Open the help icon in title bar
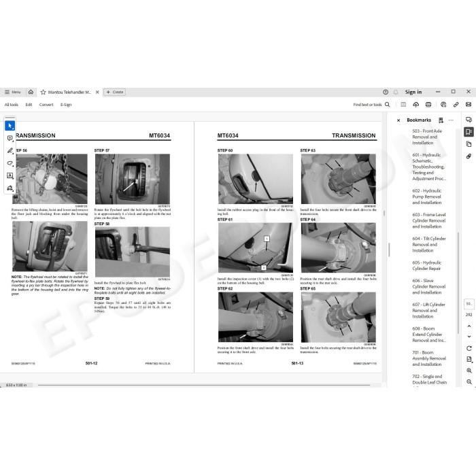Screen dimensions: 476x476 tap(386, 92)
